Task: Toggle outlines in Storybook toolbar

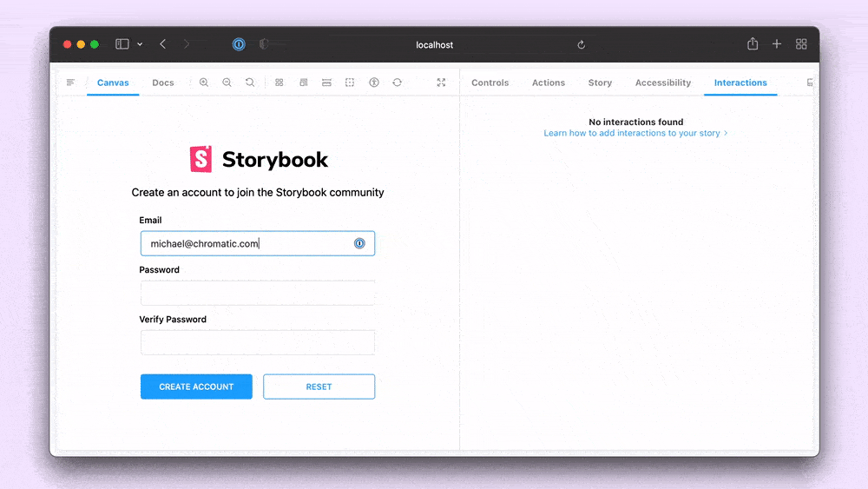Action: pyautogui.click(x=350, y=83)
